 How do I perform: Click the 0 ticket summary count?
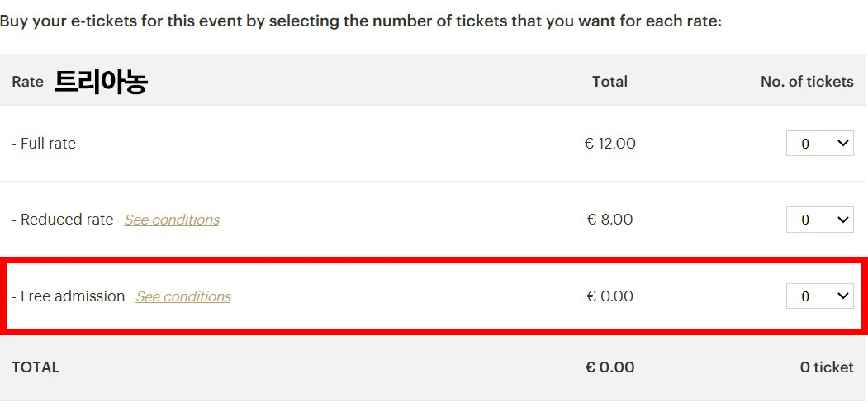[x=826, y=367]
